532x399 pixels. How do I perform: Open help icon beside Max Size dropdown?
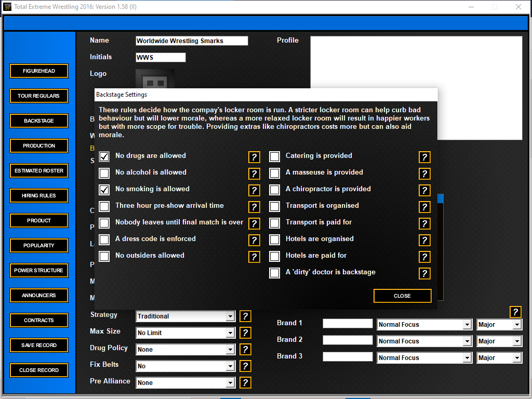pos(245,333)
